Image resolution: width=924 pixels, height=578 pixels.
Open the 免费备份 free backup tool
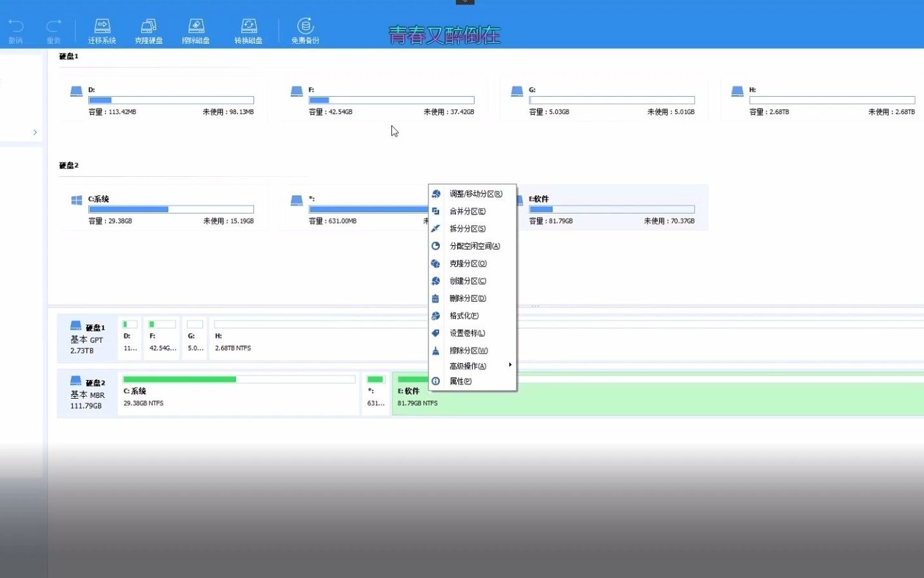[305, 30]
